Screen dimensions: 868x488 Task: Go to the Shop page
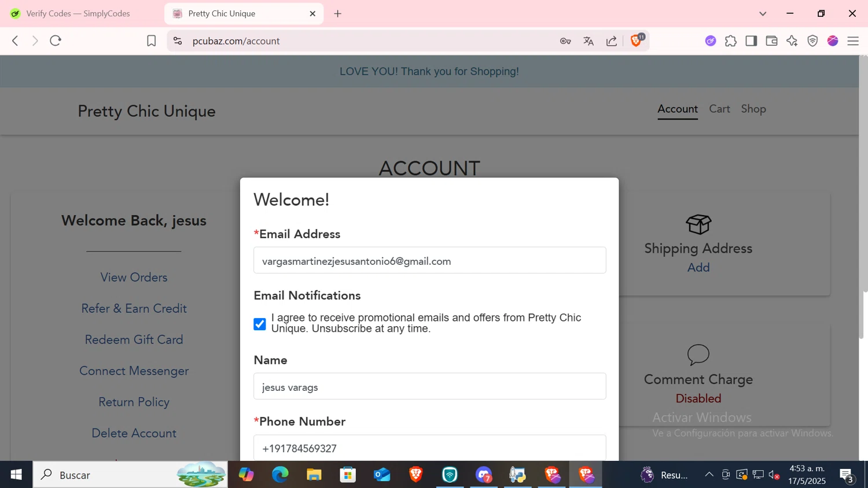point(753,109)
